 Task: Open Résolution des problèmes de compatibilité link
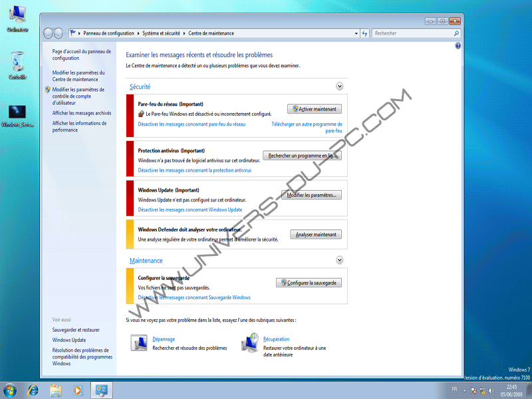tap(82, 356)
